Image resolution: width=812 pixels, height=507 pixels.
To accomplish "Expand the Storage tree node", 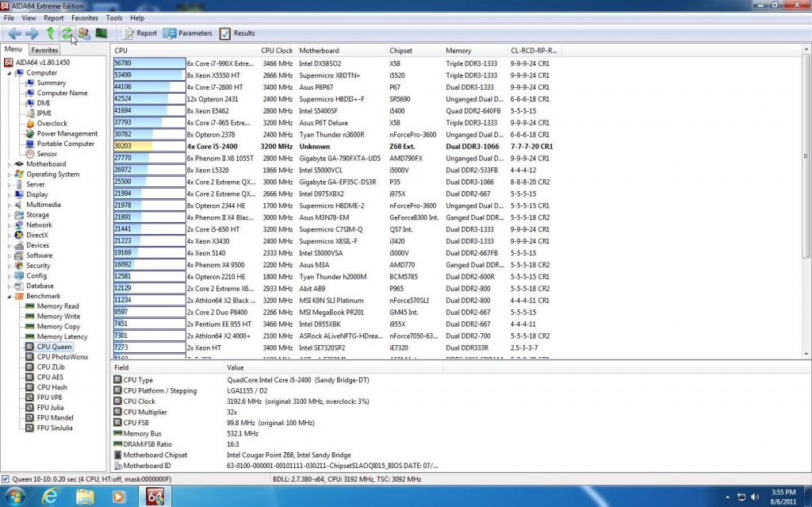I will pos(10,215).
